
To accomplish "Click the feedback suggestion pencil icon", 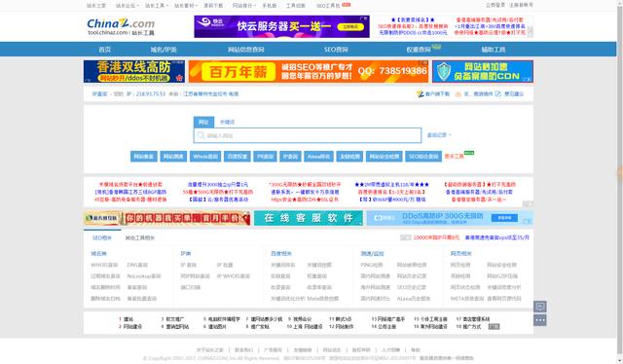I will coord(497,94).
